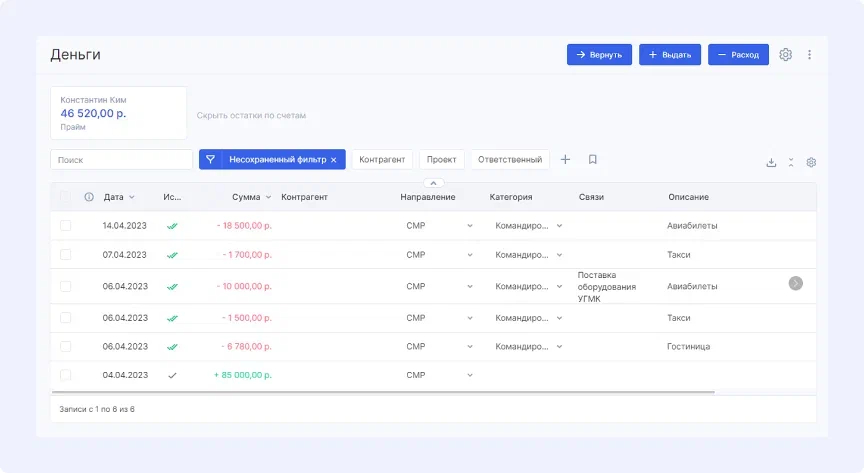Viewport: 864px width, 473px height.
Task: Open page settings gear beside Расход button
Action: tap(785, 55)
